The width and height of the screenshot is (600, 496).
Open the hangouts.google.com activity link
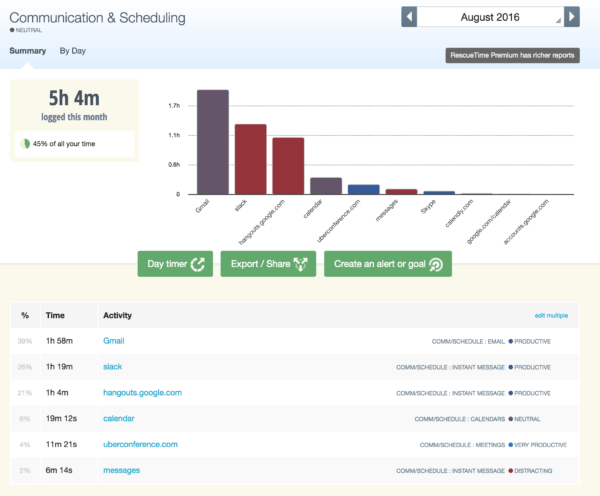(142, 393)
